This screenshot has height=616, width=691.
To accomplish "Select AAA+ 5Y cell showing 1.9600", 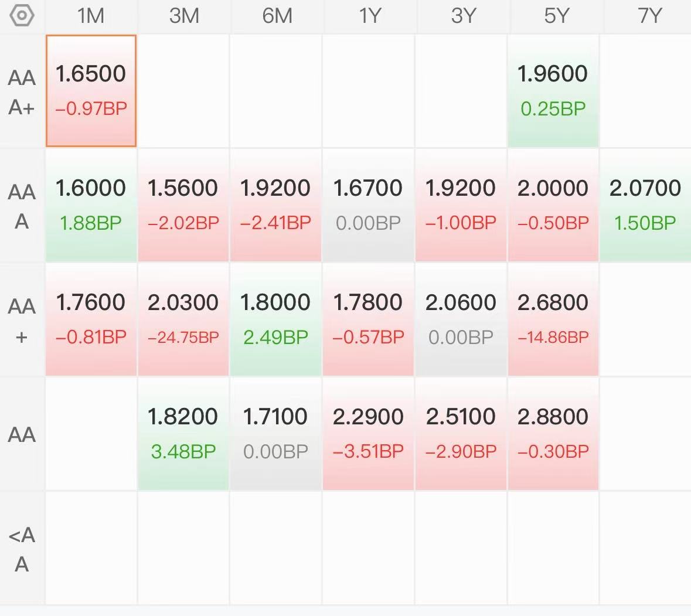I will coord(553,91).
